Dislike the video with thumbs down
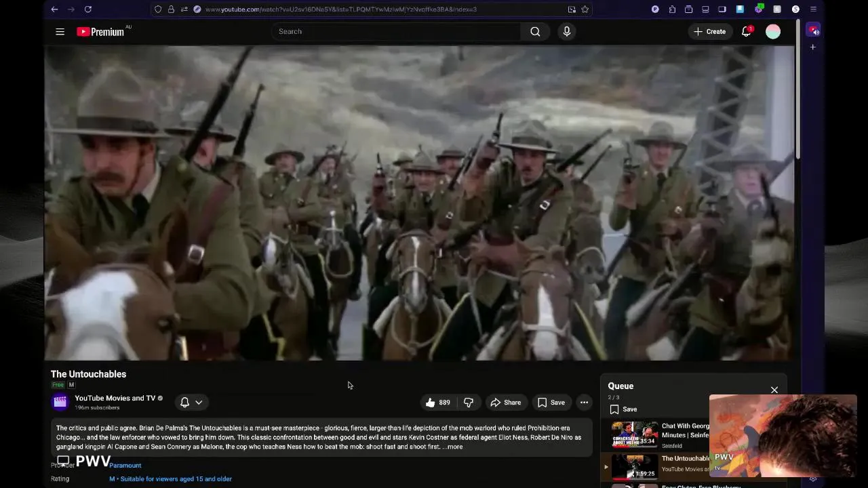 pos(469,403)
